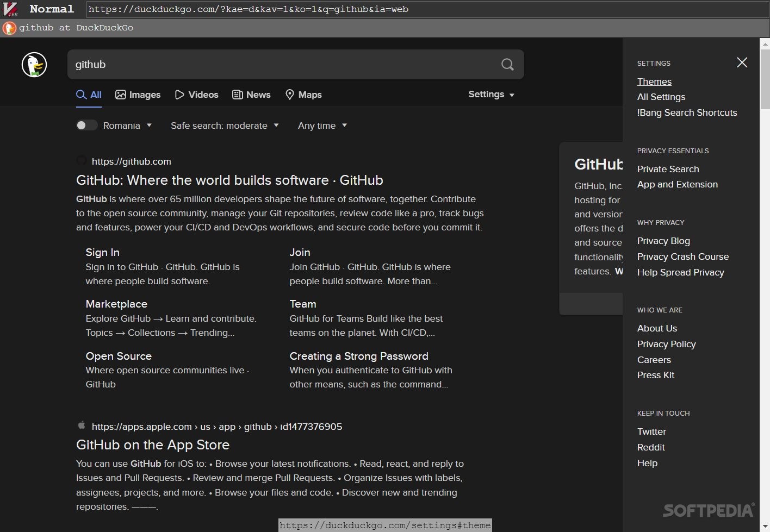Open the Safe search: moderate dropdown
770x532 pixels.
[x=225, y=126]
